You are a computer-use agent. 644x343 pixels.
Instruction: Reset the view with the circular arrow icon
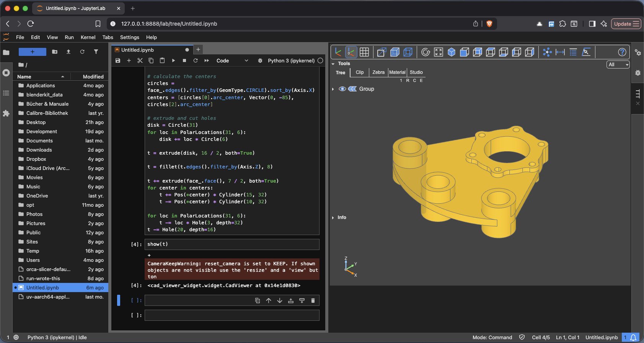click(x=426, y=52)
